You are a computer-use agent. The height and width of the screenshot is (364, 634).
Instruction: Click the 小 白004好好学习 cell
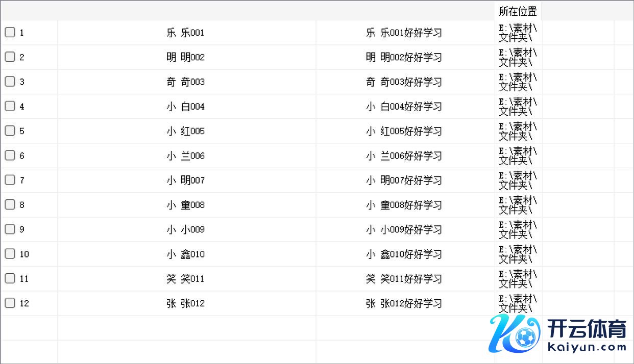click(x=404, y=107)
